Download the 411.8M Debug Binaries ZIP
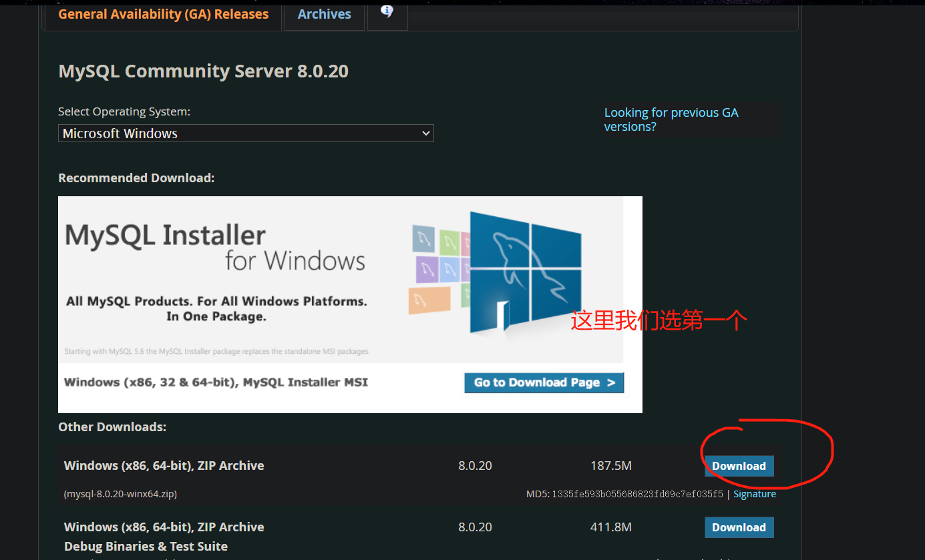The height and width of the screenshot is (560, 925). pyautogui.click(x=739, y=527)
